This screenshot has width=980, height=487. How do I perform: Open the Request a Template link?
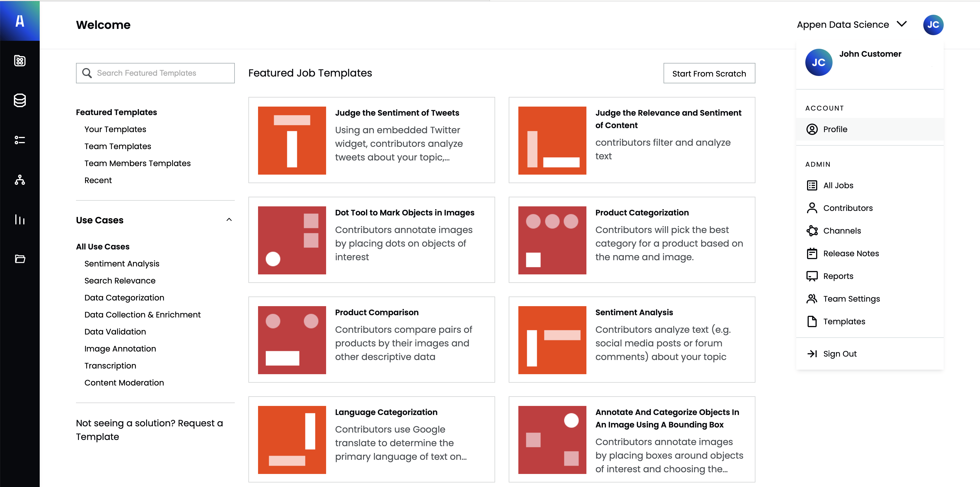click(x=149, y=429)
